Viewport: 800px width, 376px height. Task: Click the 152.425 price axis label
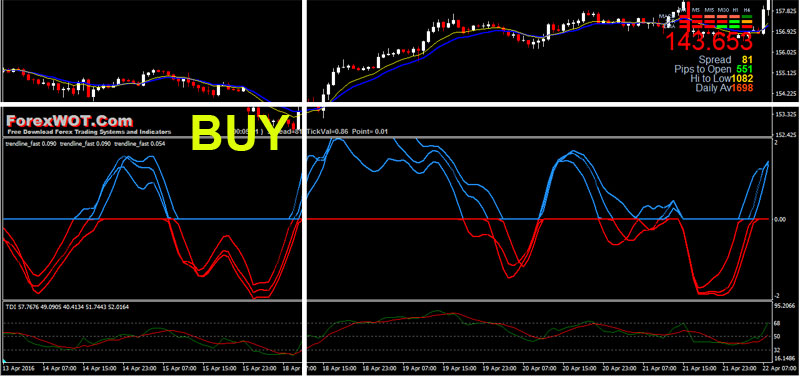click(x=786, y=135)
